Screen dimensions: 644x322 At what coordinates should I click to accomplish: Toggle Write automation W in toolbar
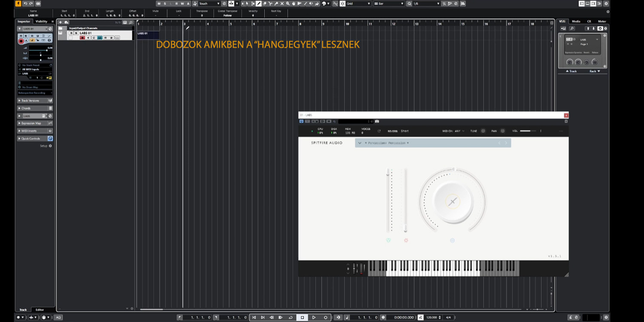click(182, 3)
